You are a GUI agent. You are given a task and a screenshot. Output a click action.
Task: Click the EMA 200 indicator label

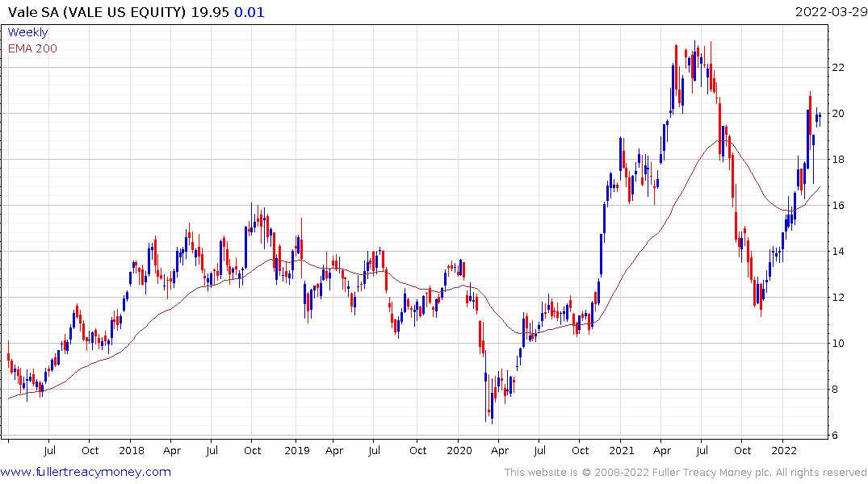32,48
